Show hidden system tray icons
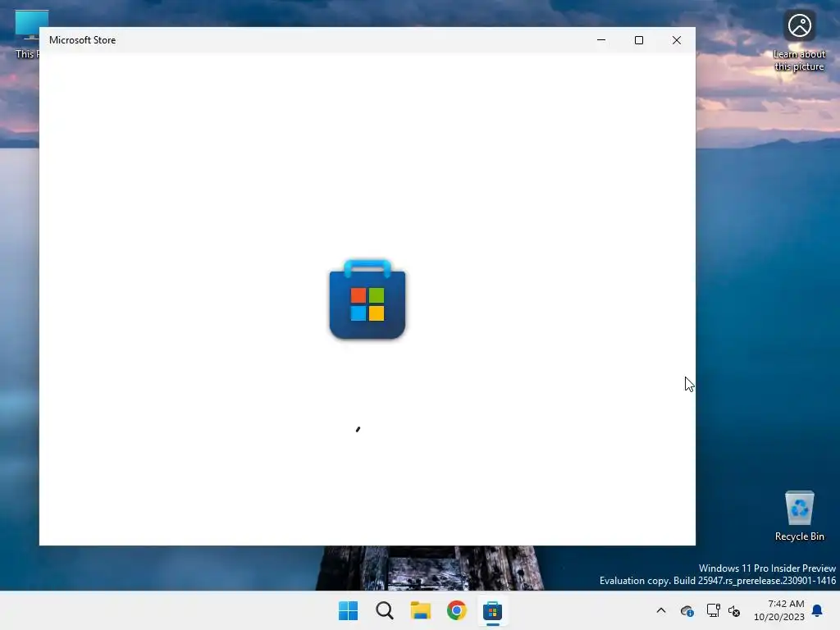Screen dimensions: 840x630 [x=661, y=610]
